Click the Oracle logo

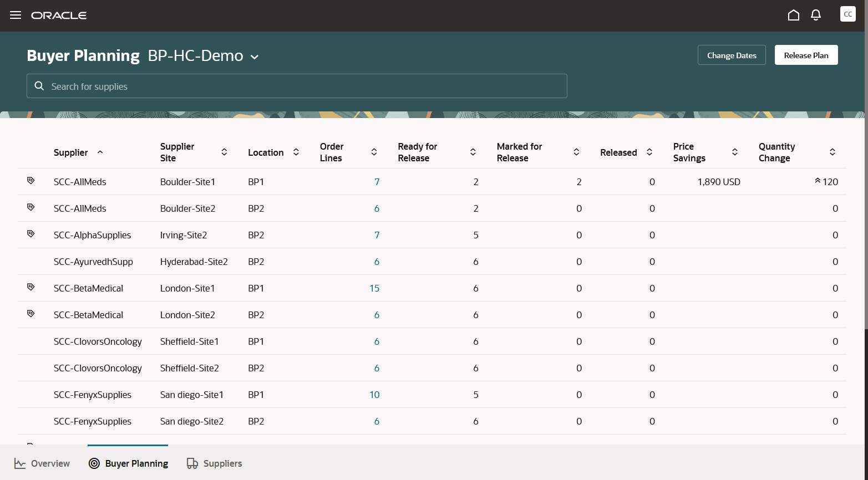click(59, 15)
